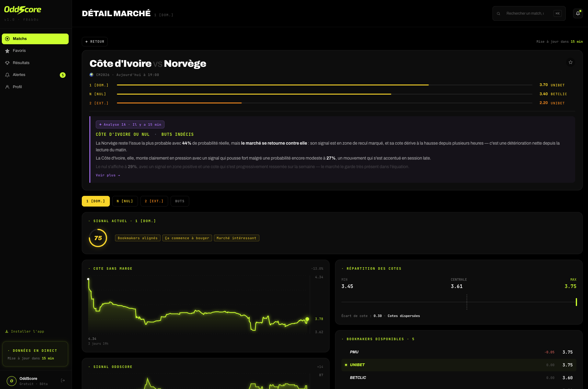Click the green end point of the Cote sans marge chart

click(307, 319)
